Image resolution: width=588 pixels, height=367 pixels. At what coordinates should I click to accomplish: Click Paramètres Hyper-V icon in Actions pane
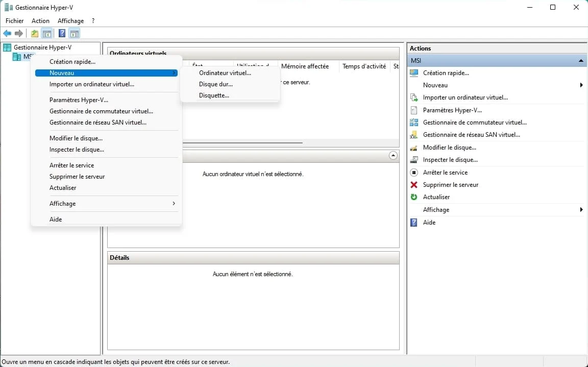coord(414,110)
